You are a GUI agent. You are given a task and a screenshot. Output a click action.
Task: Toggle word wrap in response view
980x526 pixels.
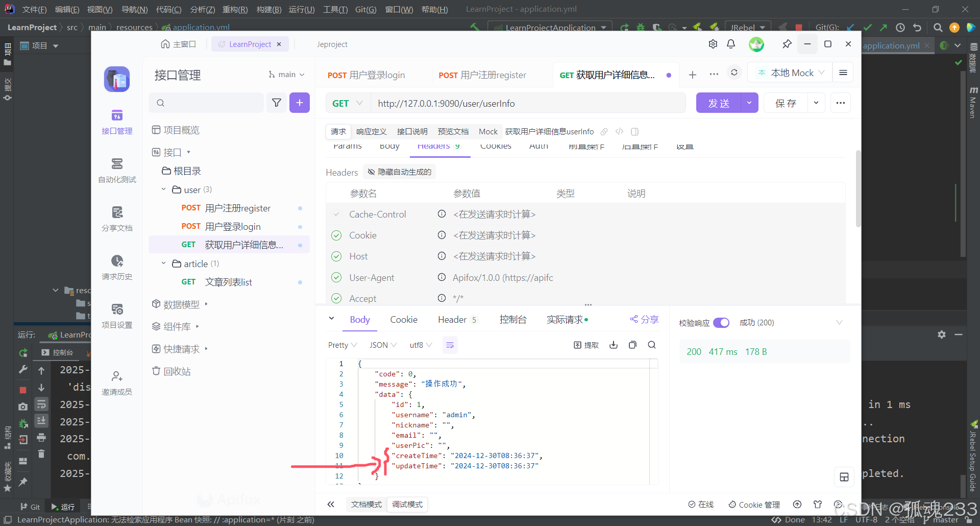point(450,345)
